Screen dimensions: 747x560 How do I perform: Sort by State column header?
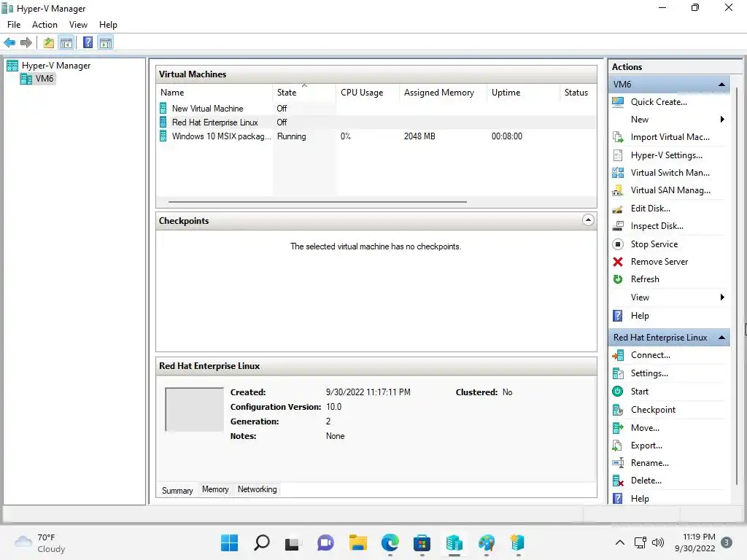pos(304,93)
